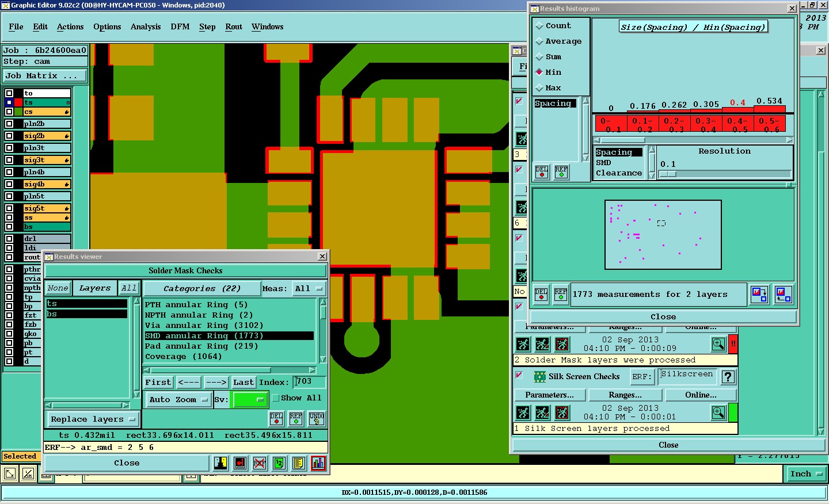The height and width of the screenshot is (504, 829).
Task: Click the green 1-2 numbering icon
Action: pyautogui.click(x=279, y=463)
